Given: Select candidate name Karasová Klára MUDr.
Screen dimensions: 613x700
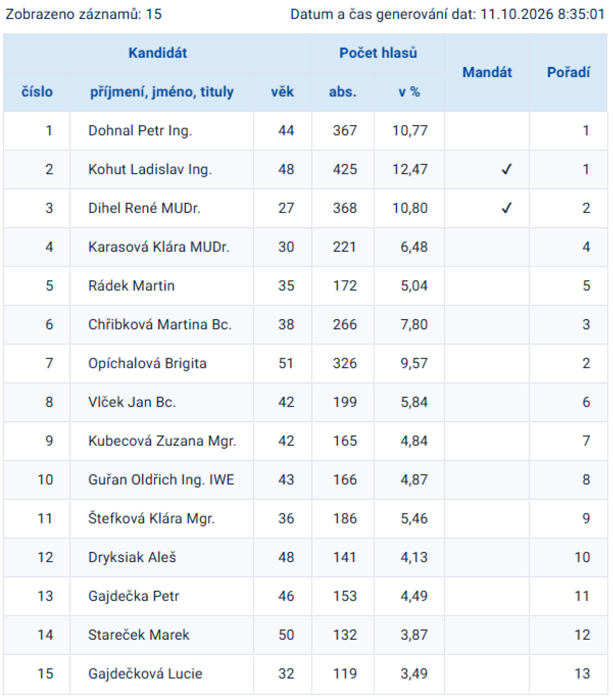Looking at the screenshot, I should pyautogui.click(x=159, y=247).
